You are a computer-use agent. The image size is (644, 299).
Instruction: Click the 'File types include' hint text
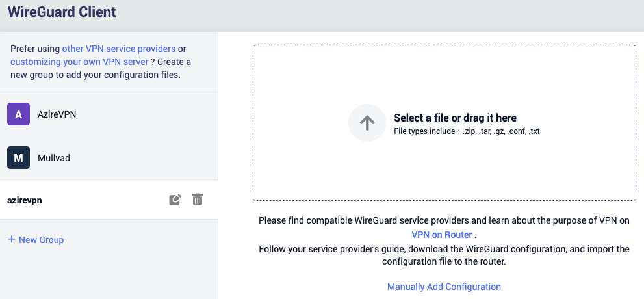pyautogui.click(x=467, y=131)
